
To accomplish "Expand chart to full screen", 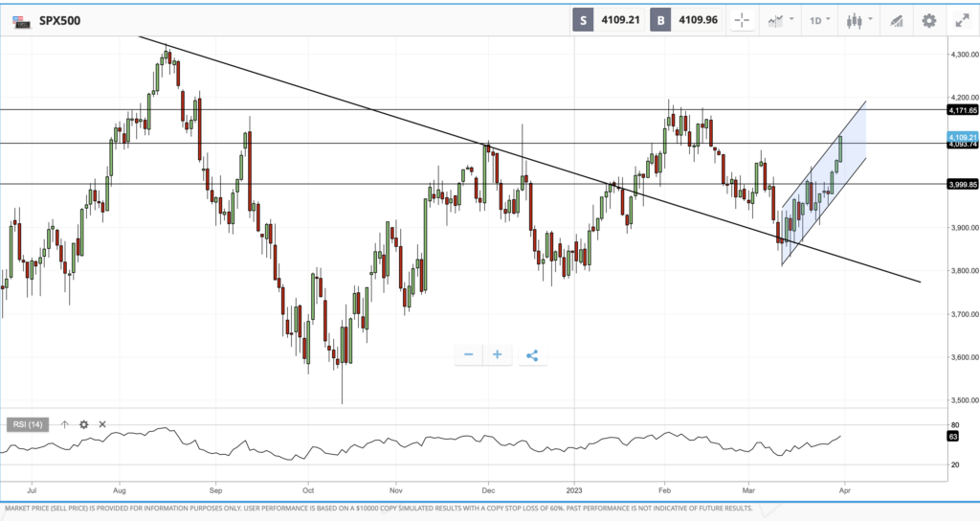I will (961, 19).
